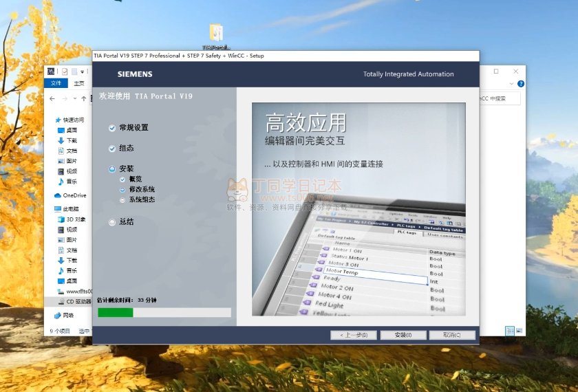Go back in Explorer navigation
Image resolution: width=578 pixels, height=392 pixels.
click(x=52, y=99)
